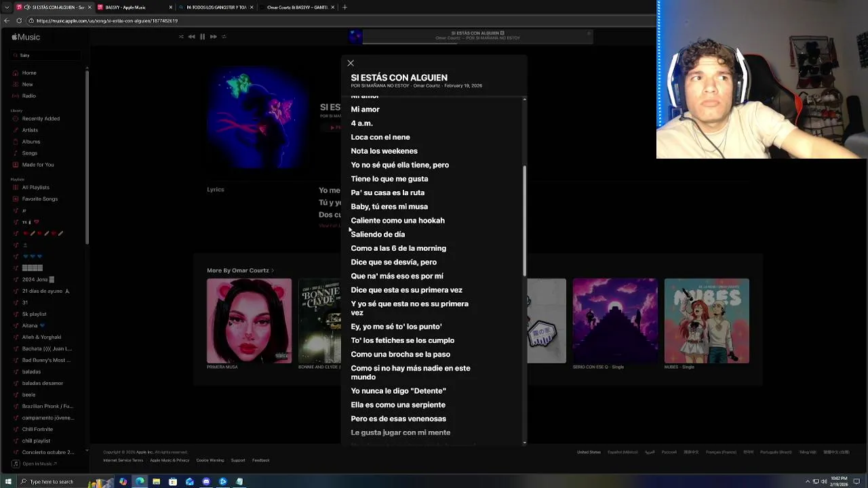Open the NUBES single album cover
Screen dimensions: 868x488
[x=707, y=321]
